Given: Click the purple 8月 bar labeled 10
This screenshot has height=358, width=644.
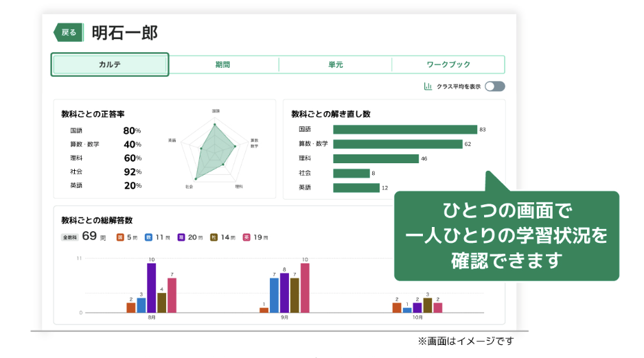Looking at the screenshot, I should 151,287.
